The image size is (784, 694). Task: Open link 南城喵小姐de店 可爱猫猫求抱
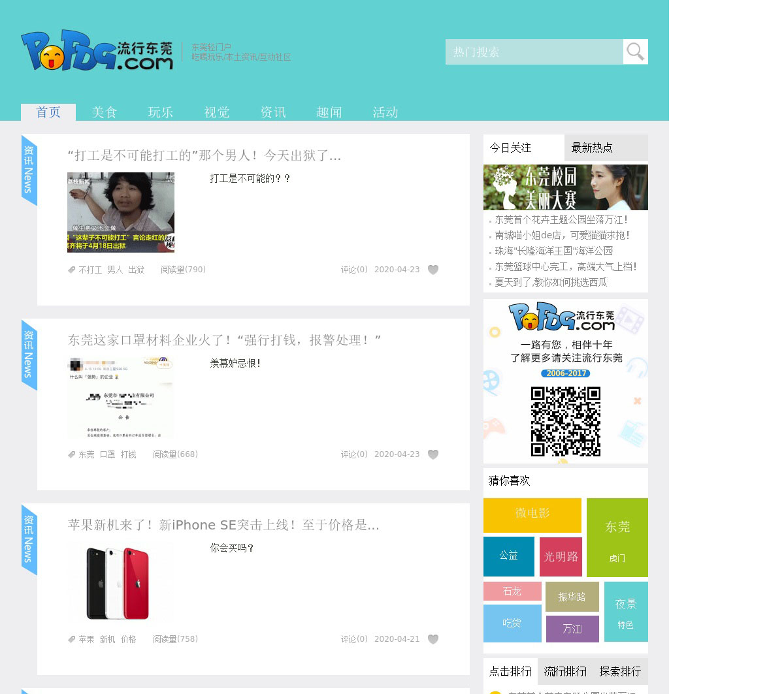point(562,235)
